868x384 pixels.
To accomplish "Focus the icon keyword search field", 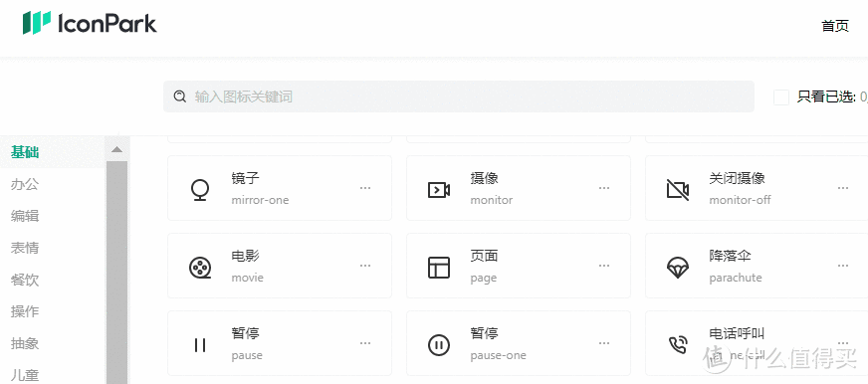I will (458, 96).
